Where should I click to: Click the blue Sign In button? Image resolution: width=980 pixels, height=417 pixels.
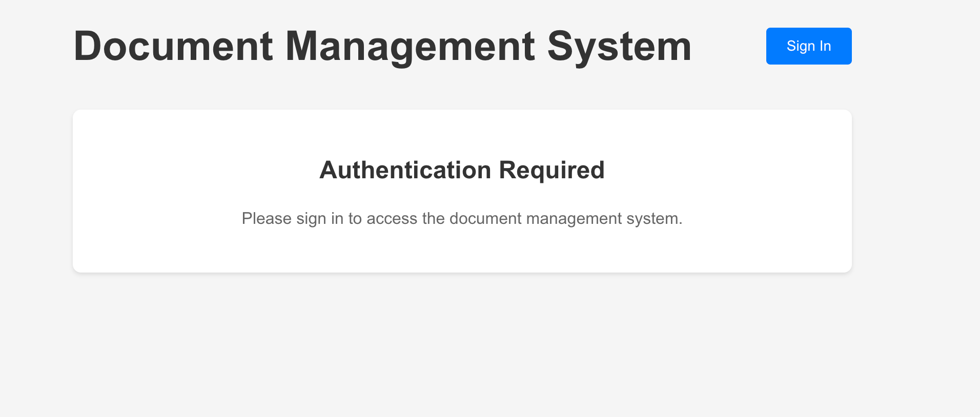809,46
